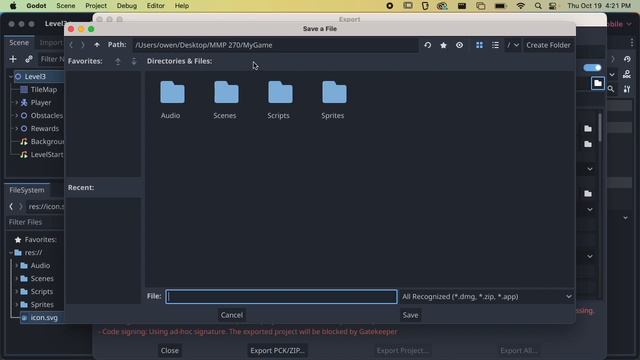Screen dimensions: 640x360
Task: Close the Export window
Action: [x=169, y=350]
